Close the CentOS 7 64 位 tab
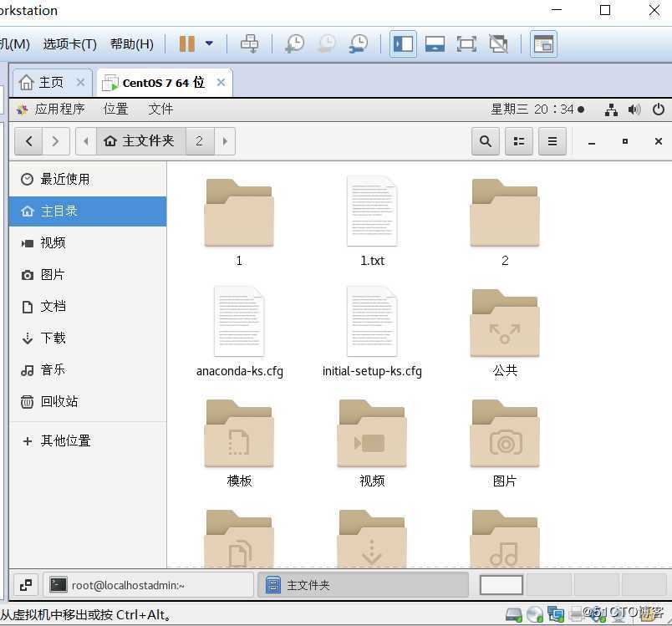 pyautogui.click(x=221, y=82)
